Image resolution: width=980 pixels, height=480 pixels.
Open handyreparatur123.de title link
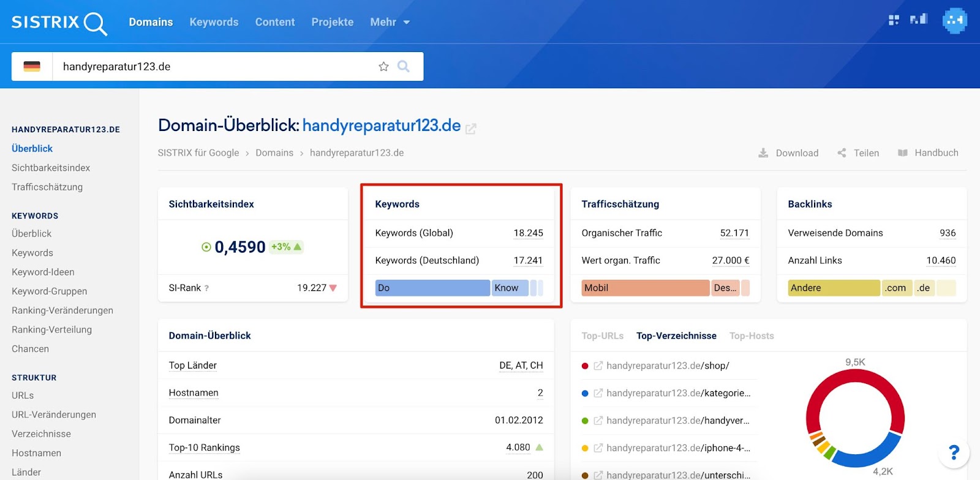coord(382,126)
